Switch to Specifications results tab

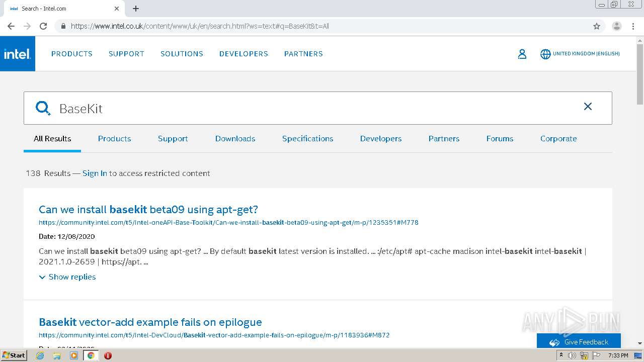(x=307, y=139)
